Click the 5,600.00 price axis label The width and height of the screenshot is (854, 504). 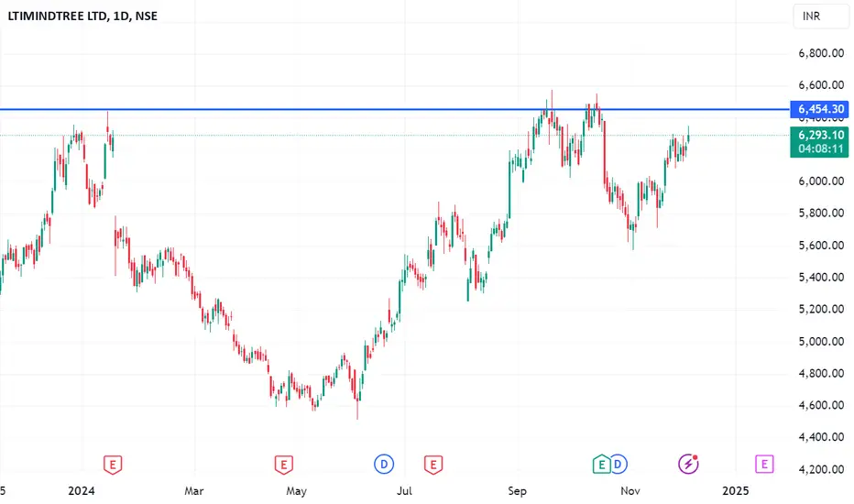coord(821,246)
